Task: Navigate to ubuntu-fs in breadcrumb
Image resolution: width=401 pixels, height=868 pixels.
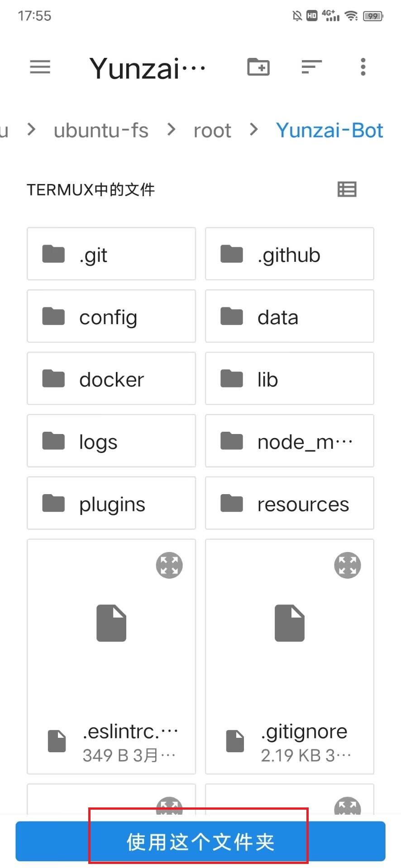Action: [101, 131]
